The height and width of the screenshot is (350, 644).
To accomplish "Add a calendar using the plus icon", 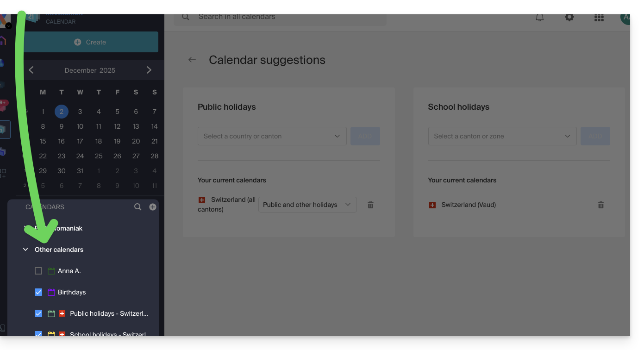I will coord(153,207).
